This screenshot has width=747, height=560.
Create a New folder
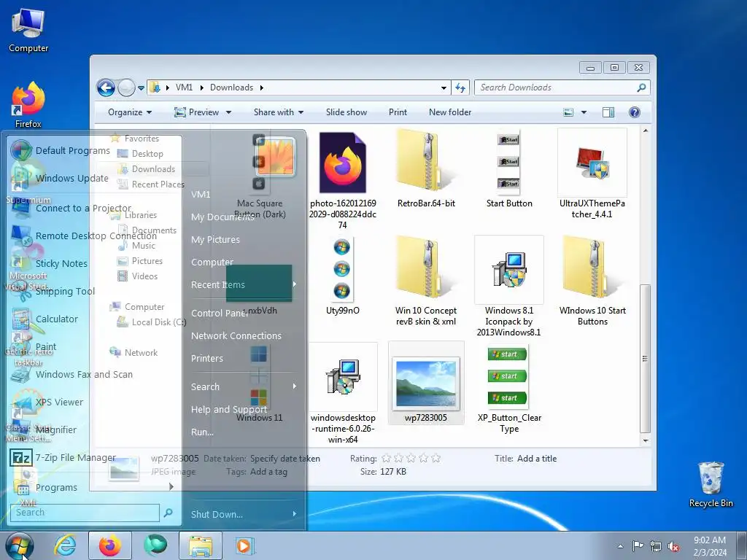(449, 112)
